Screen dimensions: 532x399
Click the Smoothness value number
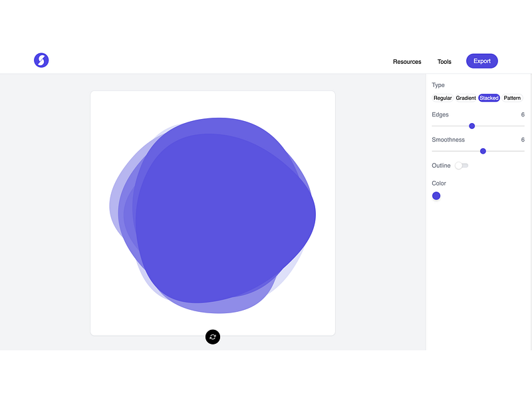(x=523, y=140)
